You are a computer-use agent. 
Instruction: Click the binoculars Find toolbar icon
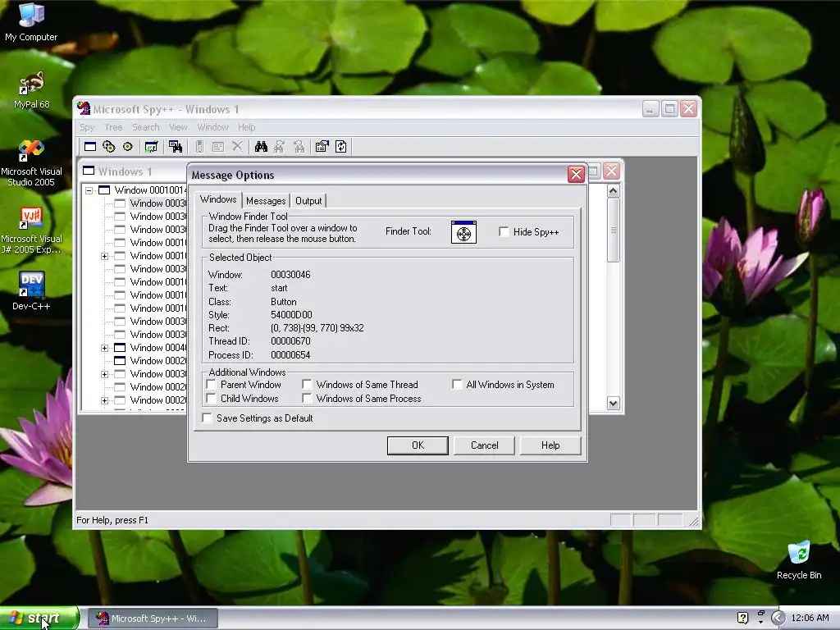click(x=261, y=147)
